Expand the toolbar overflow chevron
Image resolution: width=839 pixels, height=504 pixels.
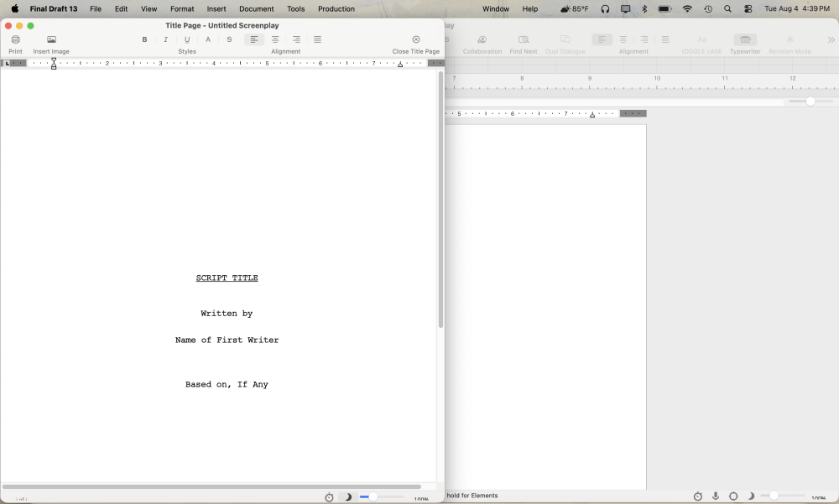(x=831, y=40)
